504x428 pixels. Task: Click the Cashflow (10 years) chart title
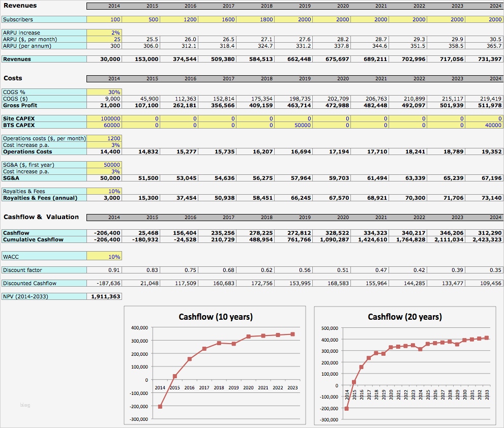coord(216,317)
